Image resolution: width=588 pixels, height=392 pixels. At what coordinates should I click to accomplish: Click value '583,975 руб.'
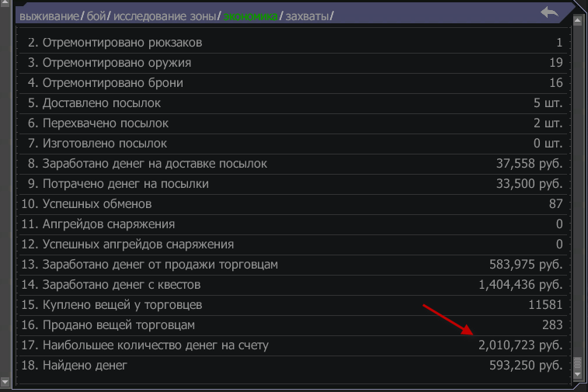point(526,265)
